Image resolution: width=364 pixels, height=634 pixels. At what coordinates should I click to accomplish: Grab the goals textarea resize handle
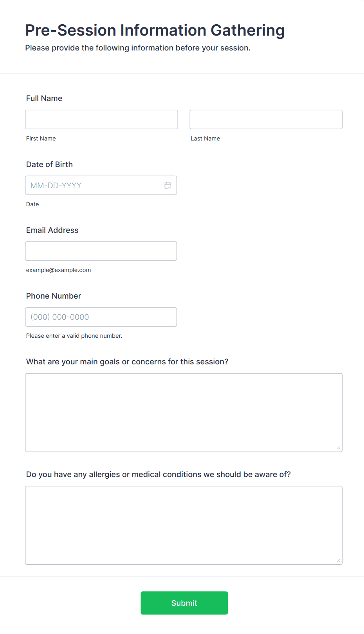pos(339,448)
